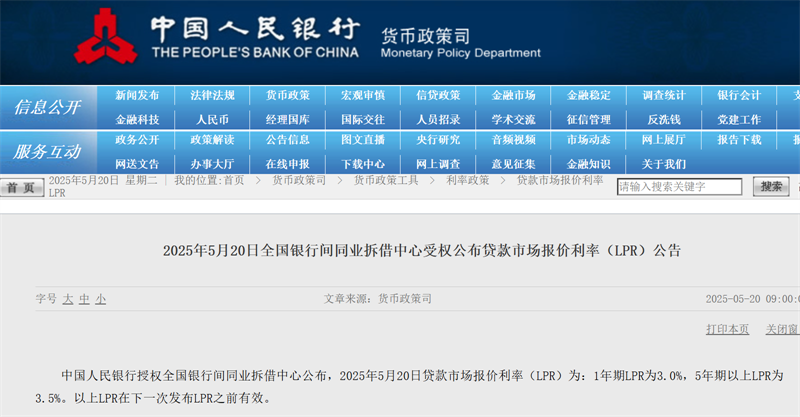The height and width of the screenshot is (417, 800).
Task: Click the People's Bank of China red logo
Action: coord(106,37)
